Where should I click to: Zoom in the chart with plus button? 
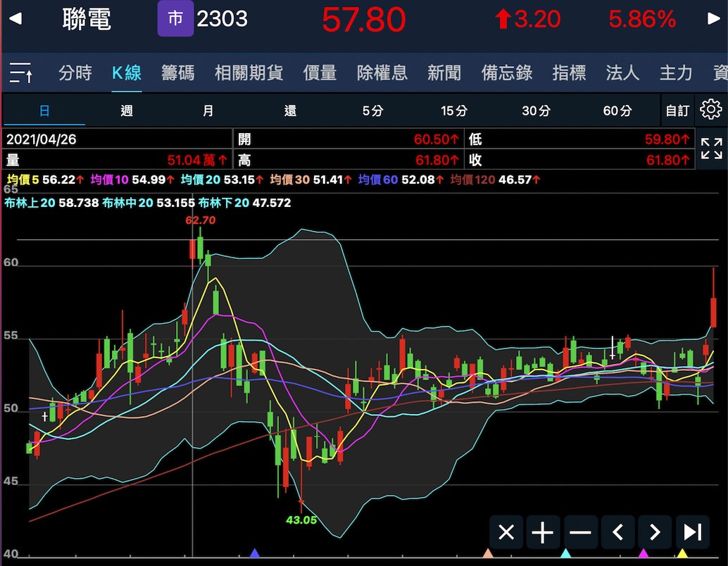click(x=543, y=532)
